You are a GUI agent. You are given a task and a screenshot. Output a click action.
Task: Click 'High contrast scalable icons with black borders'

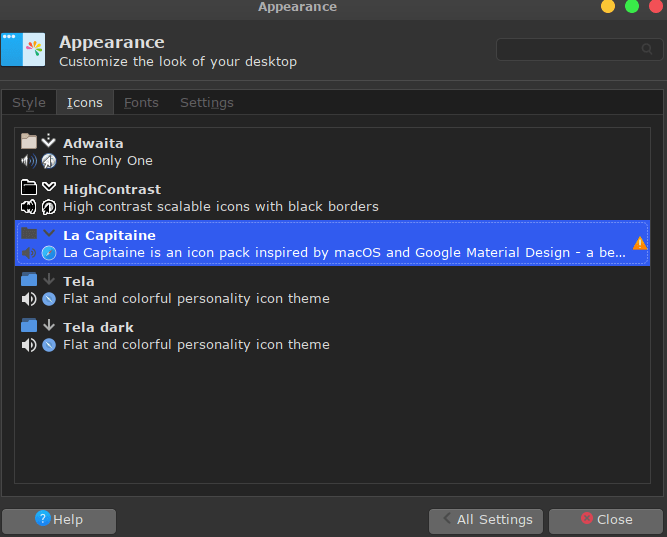[x=221, y=207]
